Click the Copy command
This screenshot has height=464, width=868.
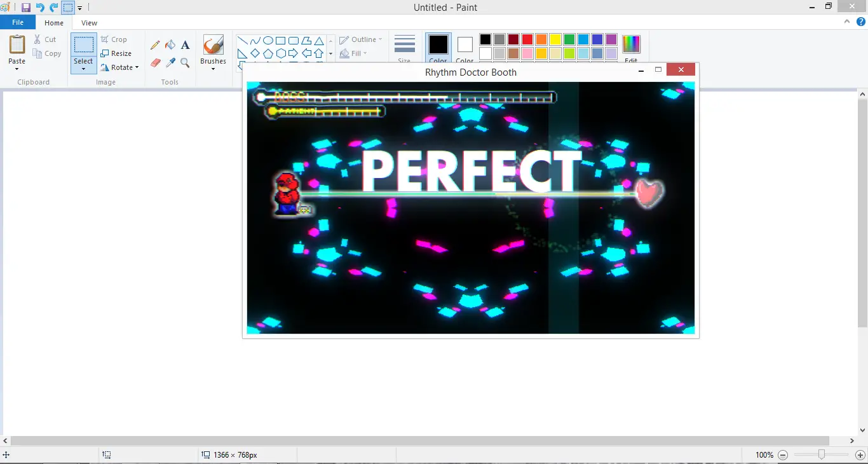click(x=47, y=53)
